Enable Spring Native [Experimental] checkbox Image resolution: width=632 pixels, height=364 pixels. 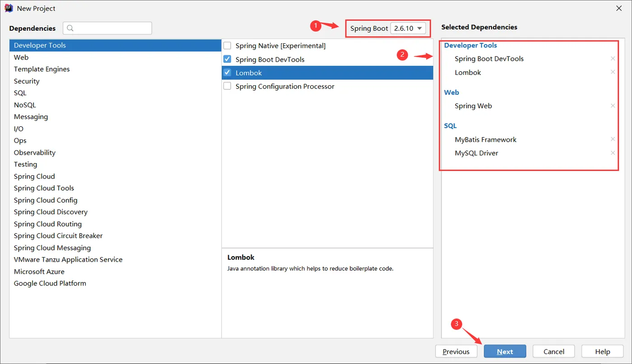227,46
